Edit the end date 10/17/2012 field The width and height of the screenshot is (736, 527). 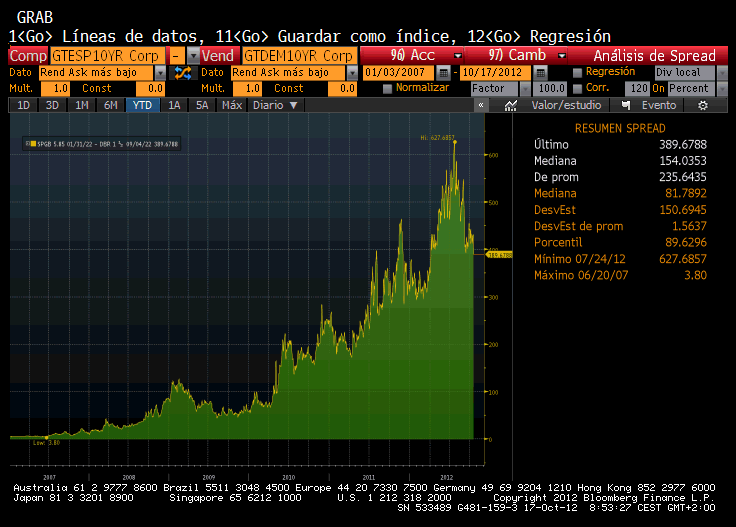(x=496, y=73)
